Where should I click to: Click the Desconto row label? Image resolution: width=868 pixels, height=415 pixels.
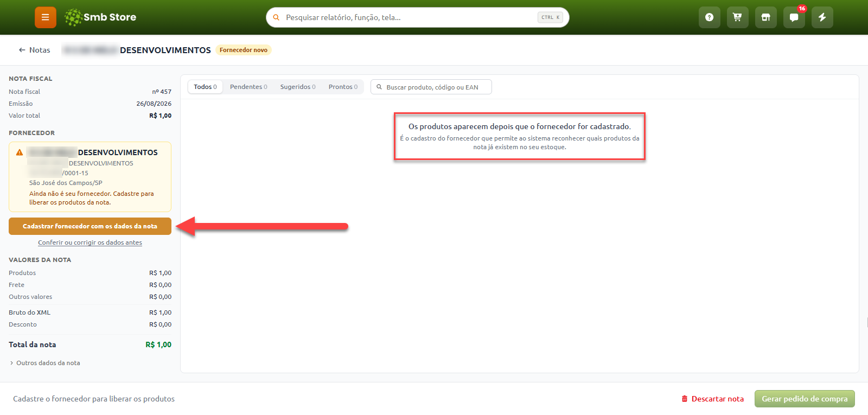tap(23, 324)
